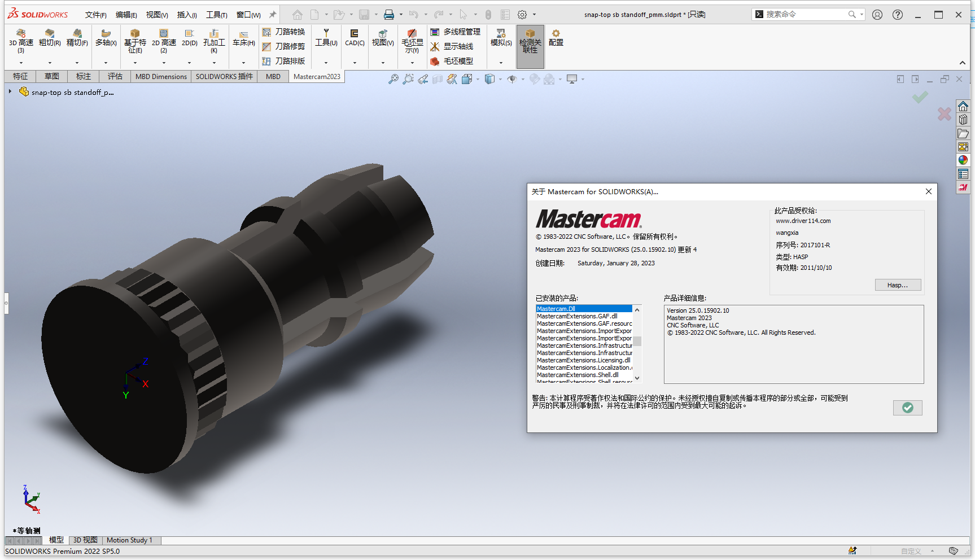This screenshot has width=975, height=560.
Task: Confirm About dialog with green check button
Action: click(x=908, y=408)
